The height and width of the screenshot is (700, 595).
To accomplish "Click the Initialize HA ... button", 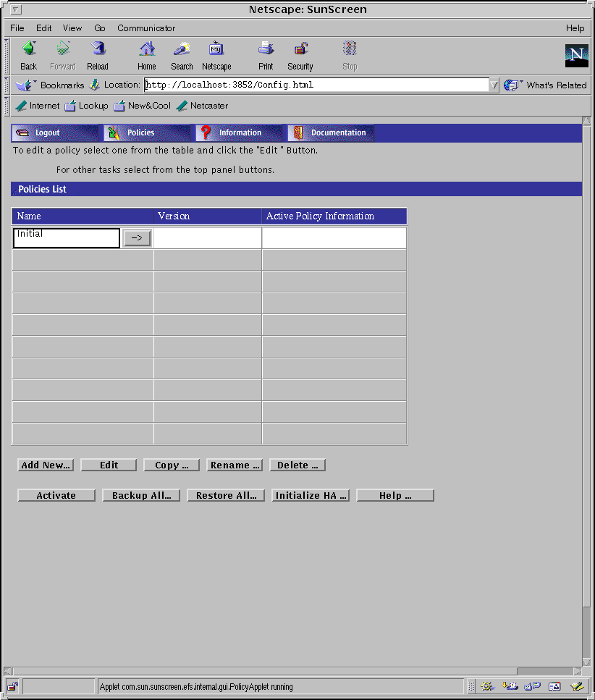I will point(311,495).
